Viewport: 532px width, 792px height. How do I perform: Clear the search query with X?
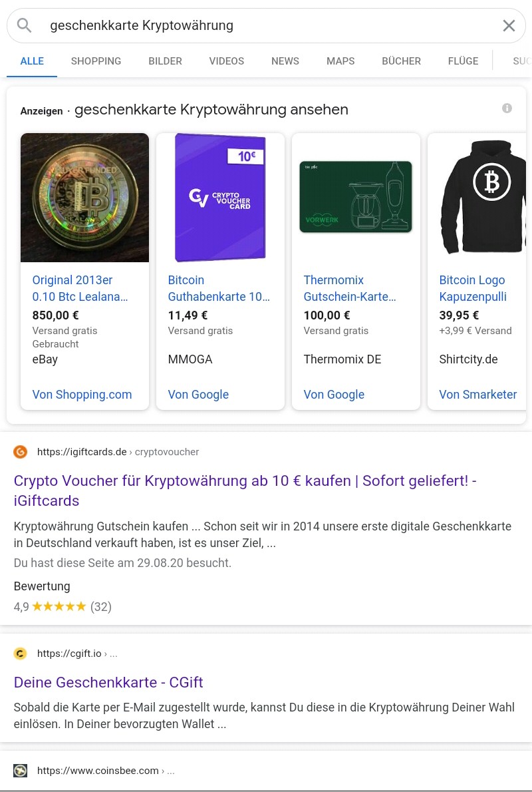[509, 26]
